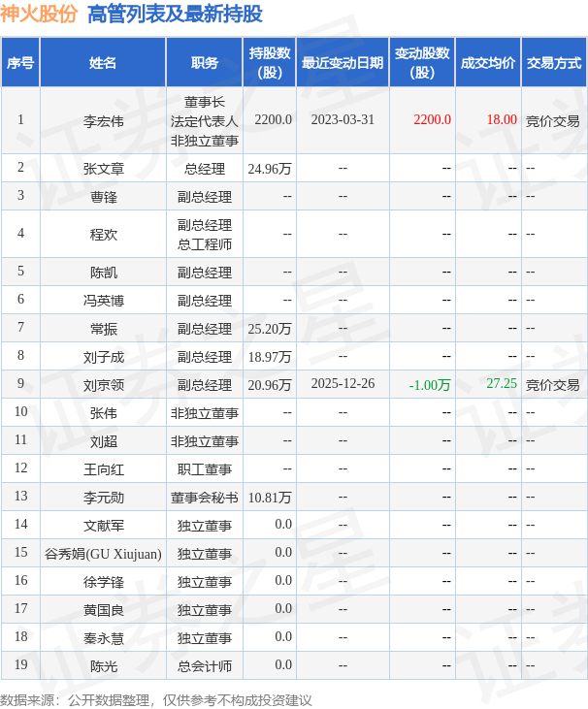The height and width of the screenshot is (709, 588).
Task: Select the 序号 column header
Action: coord(20,62)
